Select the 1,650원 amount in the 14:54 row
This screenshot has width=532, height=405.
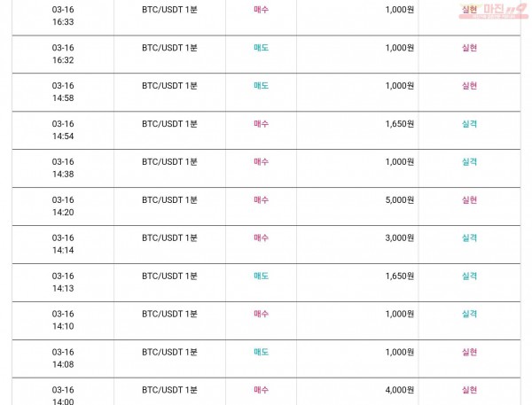[399, 124]
